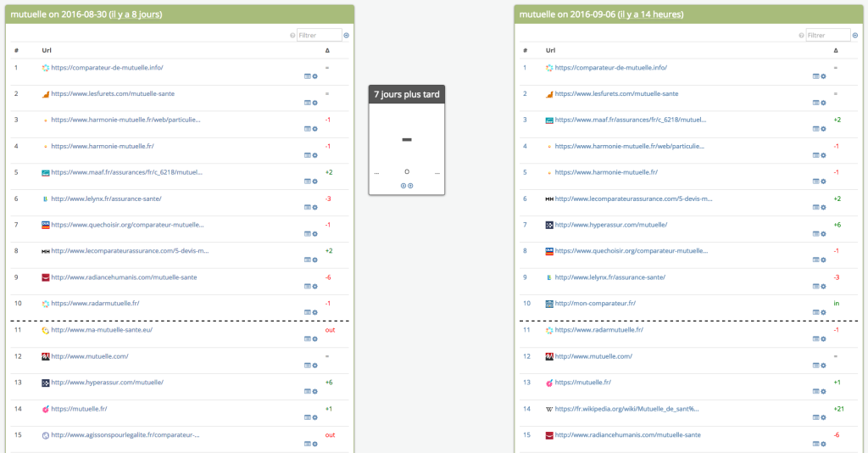Open gear icon for comparateur-de-mutuelle.info in 2016-09-06 list
The width and height of the screenshot is (868, 453).
click(x=824, y=76)
